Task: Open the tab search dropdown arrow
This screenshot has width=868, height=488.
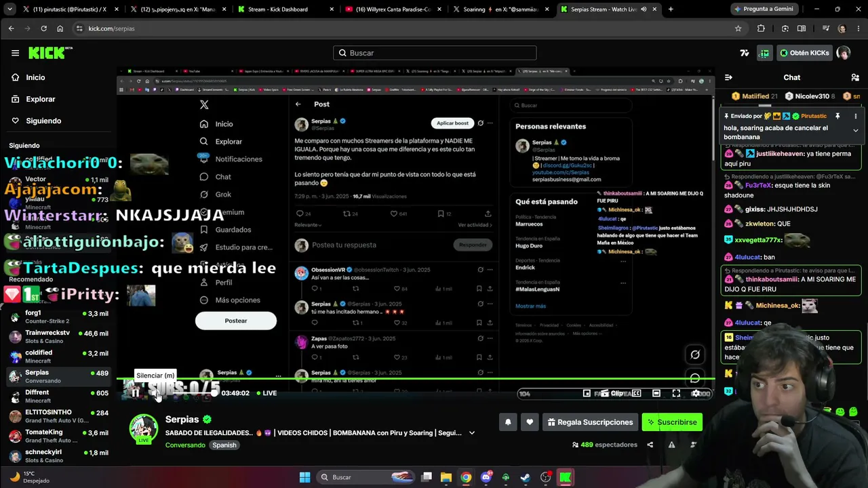Action: click(x=8, y=9)
